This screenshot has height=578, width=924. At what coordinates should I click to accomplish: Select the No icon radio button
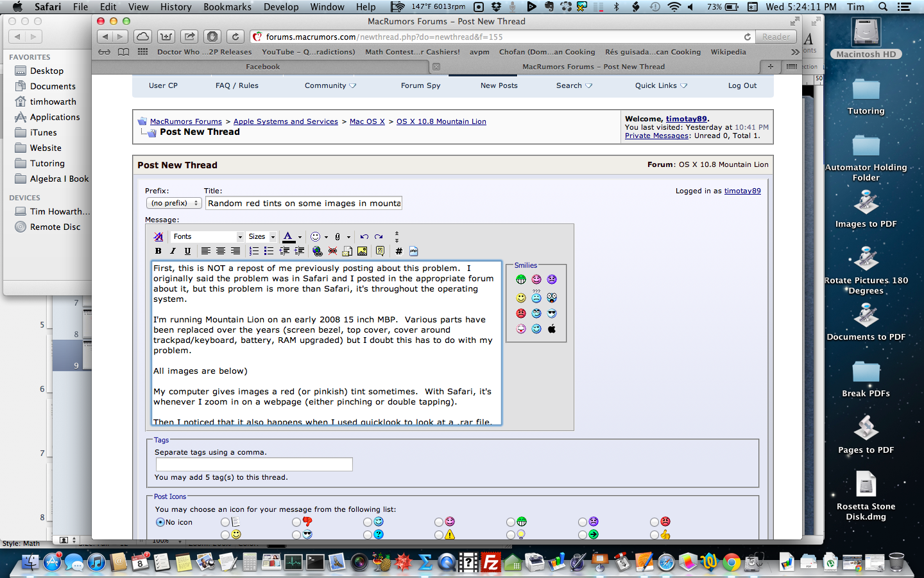[x=160, y=522]
